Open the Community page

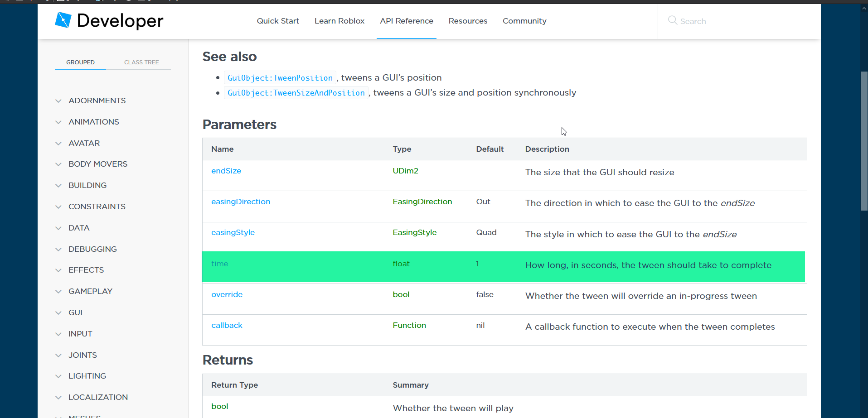click(524, 21)
